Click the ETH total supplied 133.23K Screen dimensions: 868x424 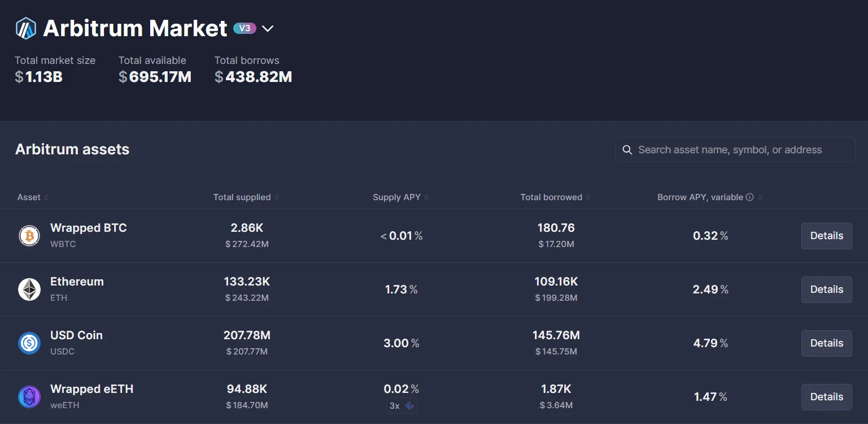click(x=247, y=282)
